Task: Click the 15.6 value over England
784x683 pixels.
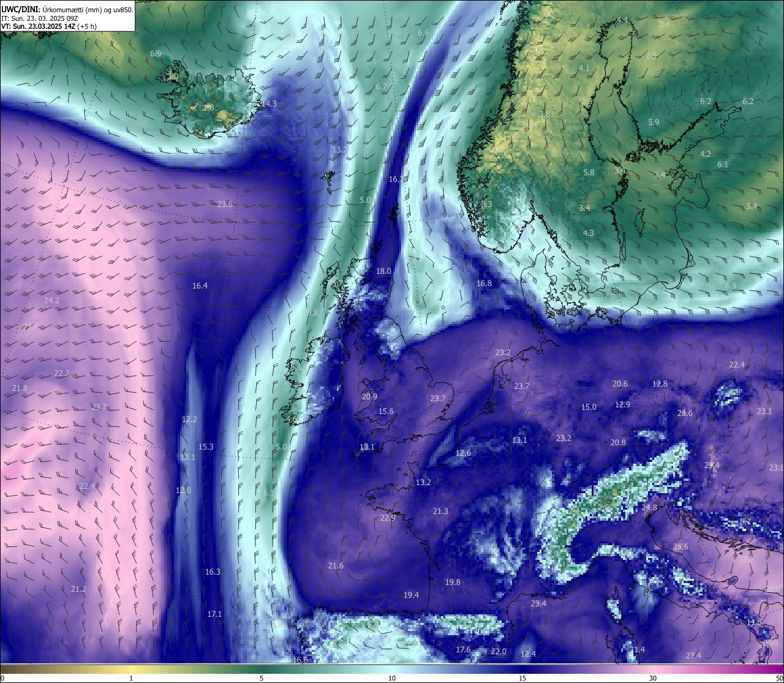Action: [x=386, y=412]
